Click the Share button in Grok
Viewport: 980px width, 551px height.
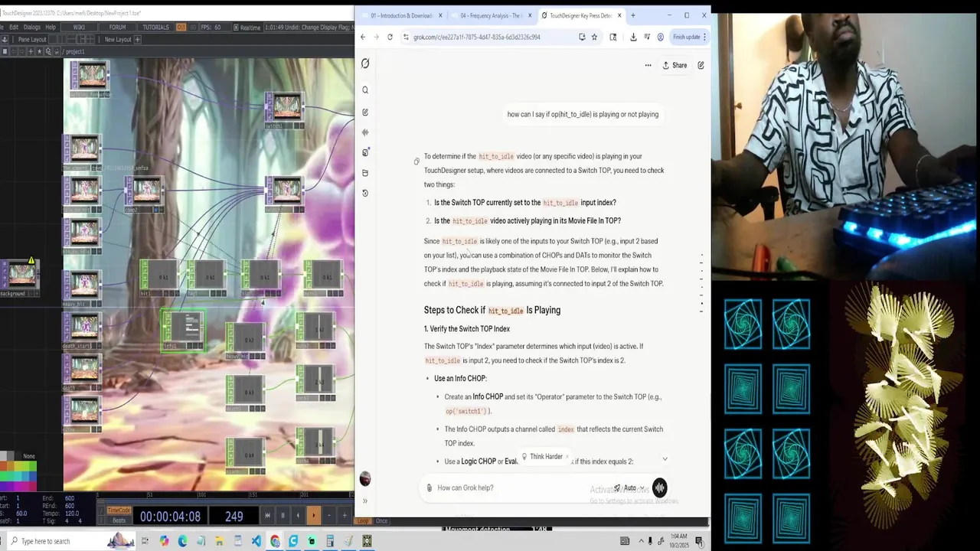point(675,65)
